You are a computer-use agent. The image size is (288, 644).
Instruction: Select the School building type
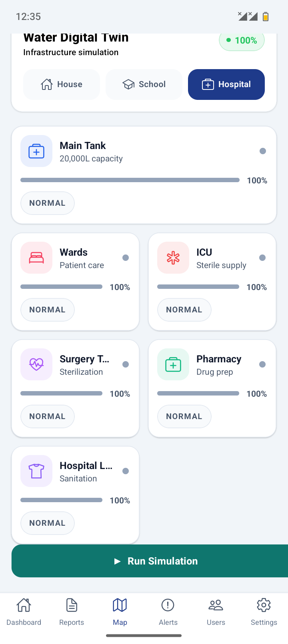click(x=144, y=84)
